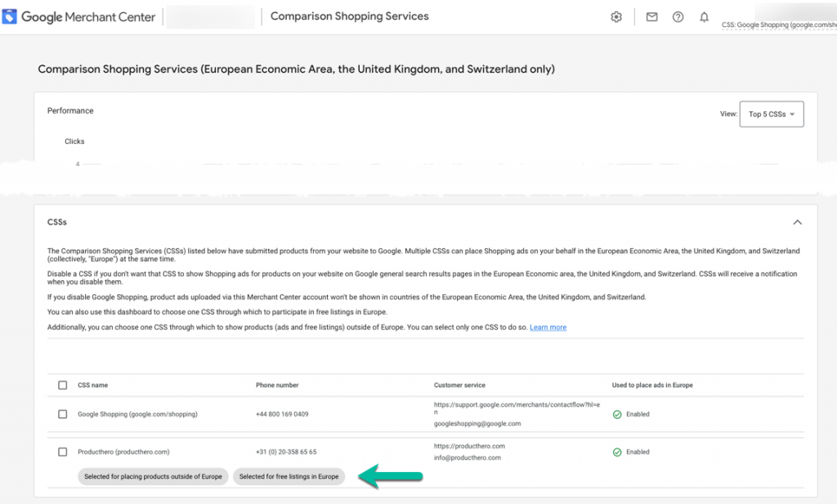837x504 pixels.
Task: Click the Phone number column header
Action: (277, 385)
